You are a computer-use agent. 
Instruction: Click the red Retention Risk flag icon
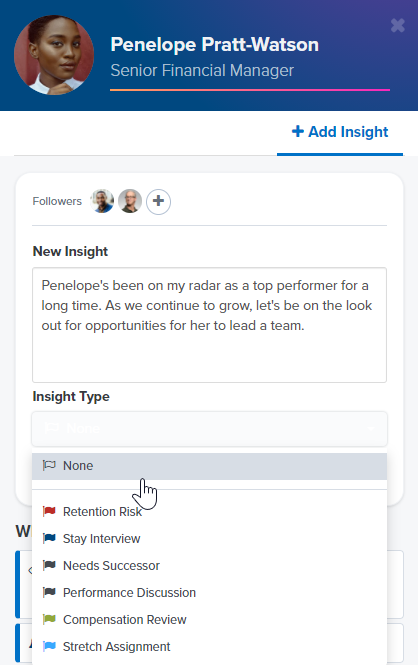click(49, 511)
